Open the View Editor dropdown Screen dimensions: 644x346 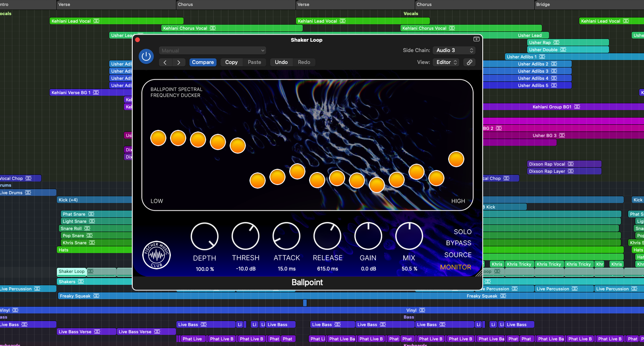(x=446, y=62)
